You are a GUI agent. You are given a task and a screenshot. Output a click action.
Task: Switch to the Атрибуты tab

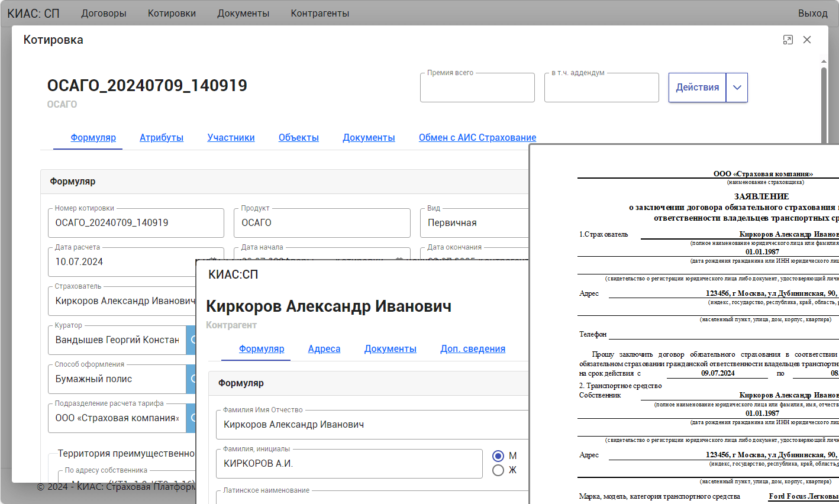coord(162,137)
